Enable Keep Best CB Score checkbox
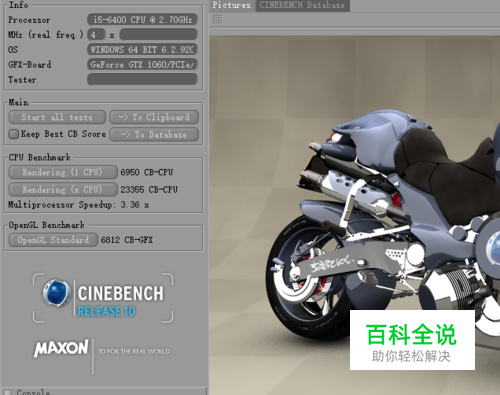Viewport: 500px width, 395px height. (14, 134)
